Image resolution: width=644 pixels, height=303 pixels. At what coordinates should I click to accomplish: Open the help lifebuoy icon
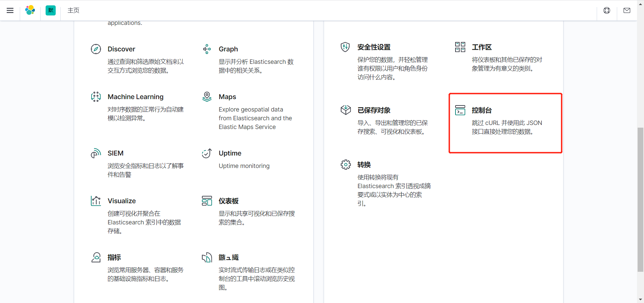tap(607, 10)
